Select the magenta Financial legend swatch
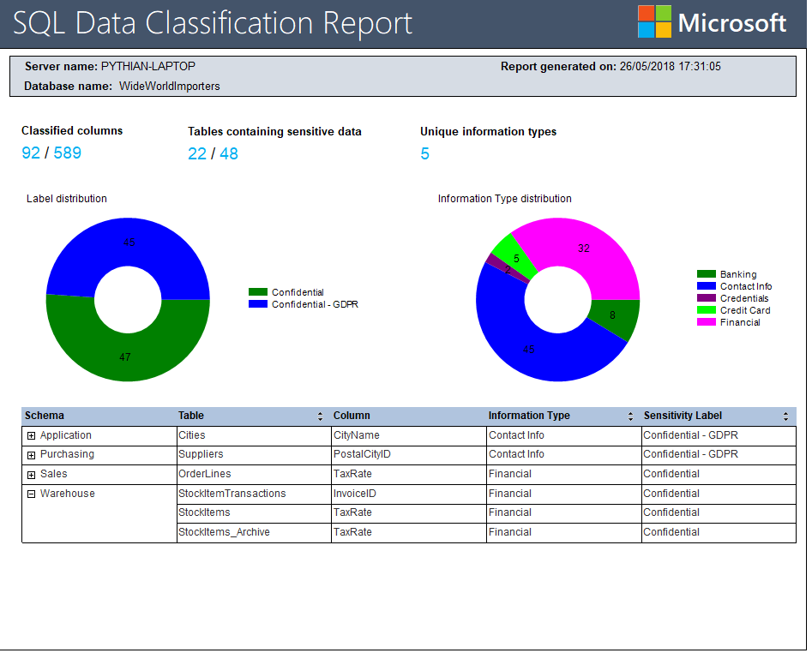The height and width of the screenshot is (653, 812). [706, 322]
